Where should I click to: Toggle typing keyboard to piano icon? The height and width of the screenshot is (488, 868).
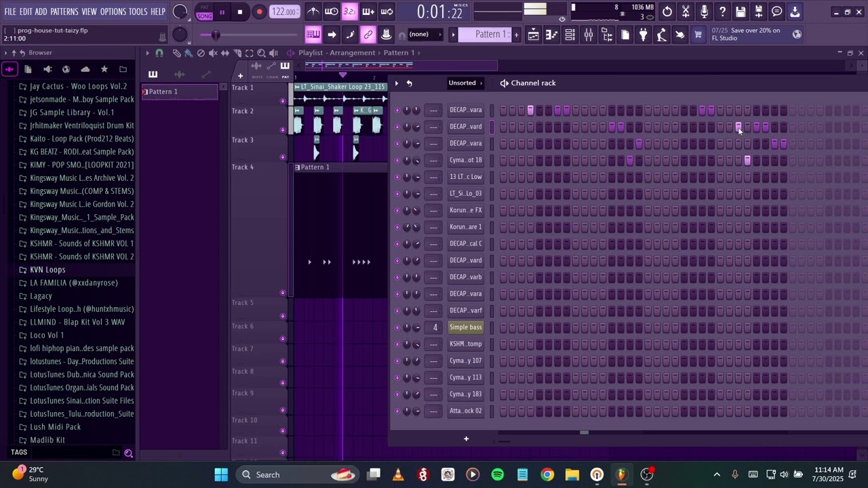coord(313,35)
